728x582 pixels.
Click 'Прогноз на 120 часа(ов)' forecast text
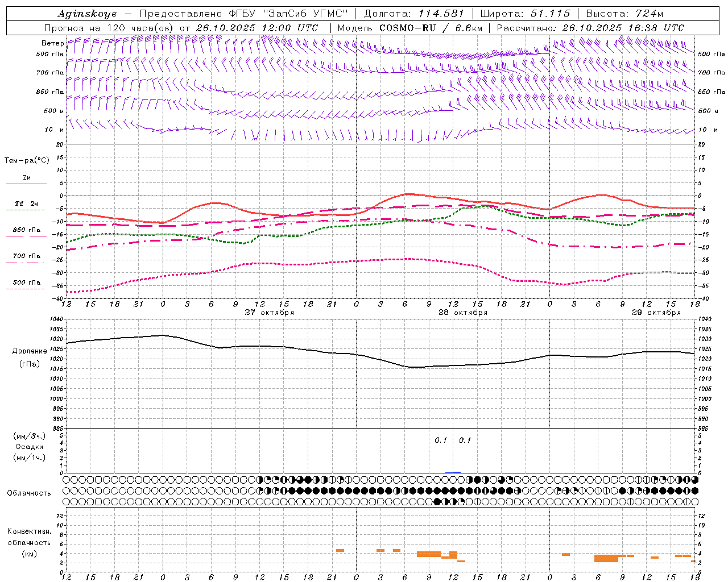coord(110,28)
